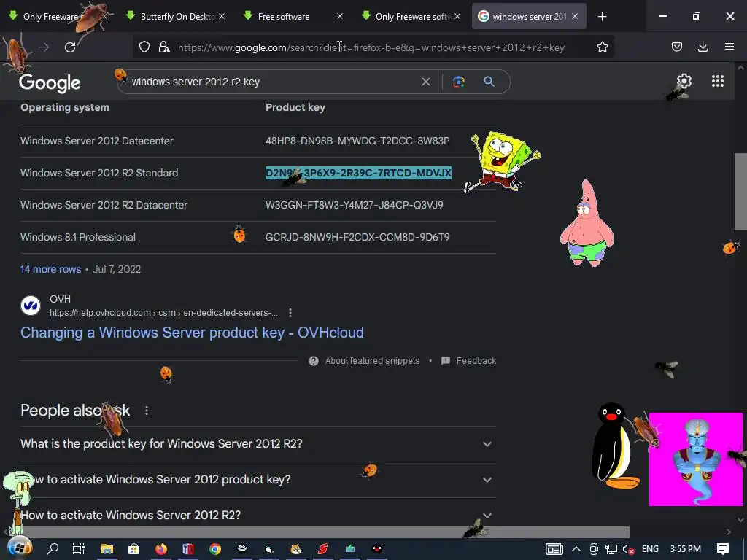Switch to first Only Freeware tab

(x=53, y=17)
